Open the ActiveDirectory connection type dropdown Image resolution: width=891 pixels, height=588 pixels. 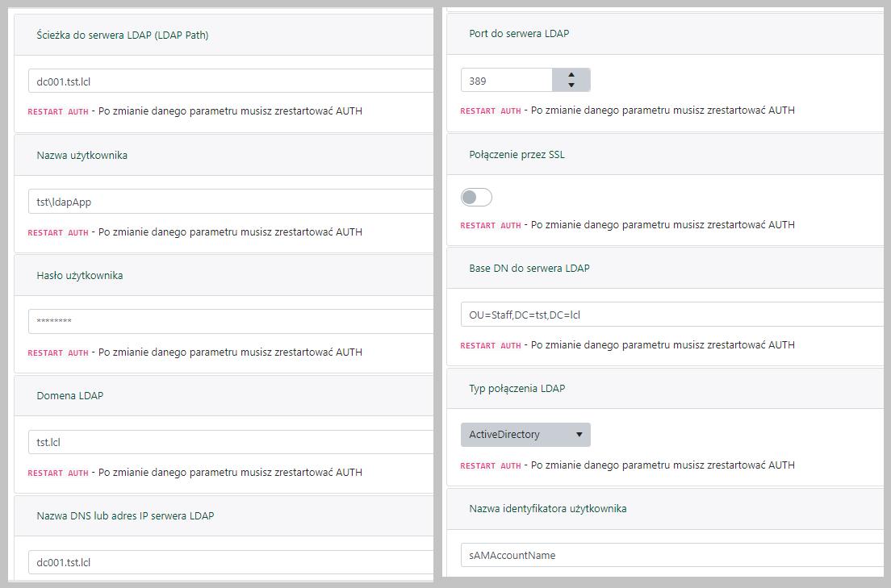pos(525,435)
